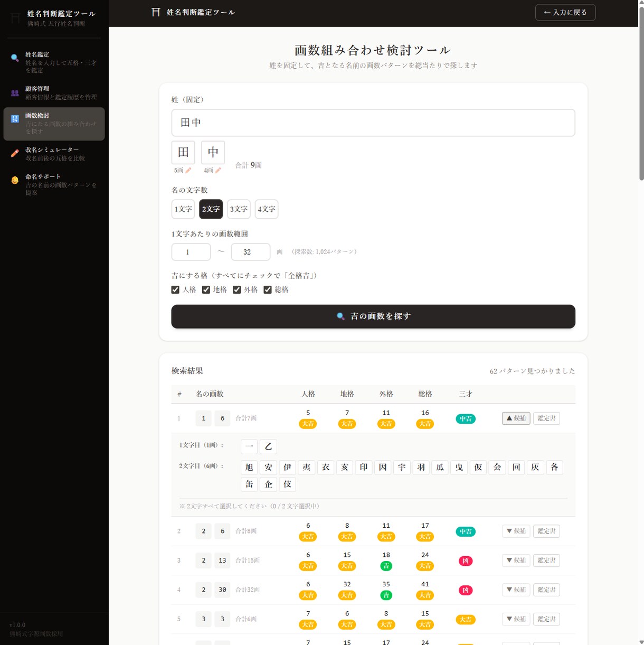Open 改名シミュレーター via pencil icon
Viewport: 644px width, 645px height.
[15, 154]
